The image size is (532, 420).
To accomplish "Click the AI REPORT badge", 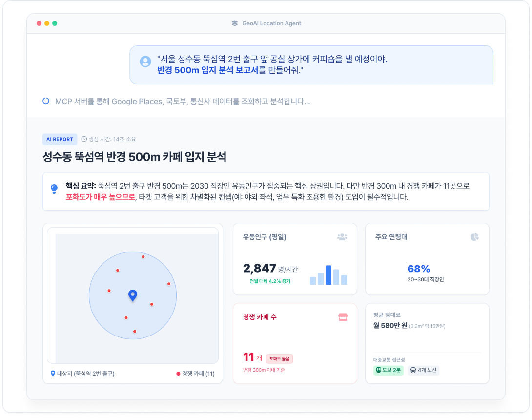I will coord(60,139).
